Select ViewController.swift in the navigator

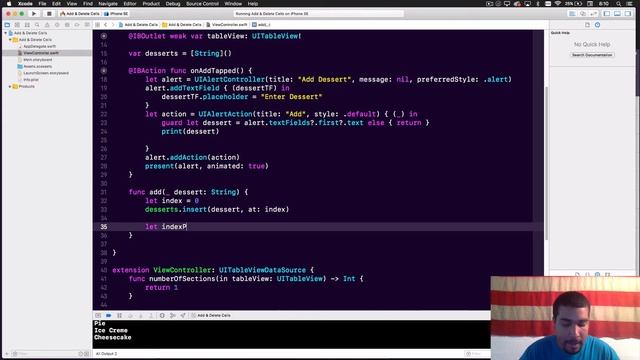tap(40, 53)
